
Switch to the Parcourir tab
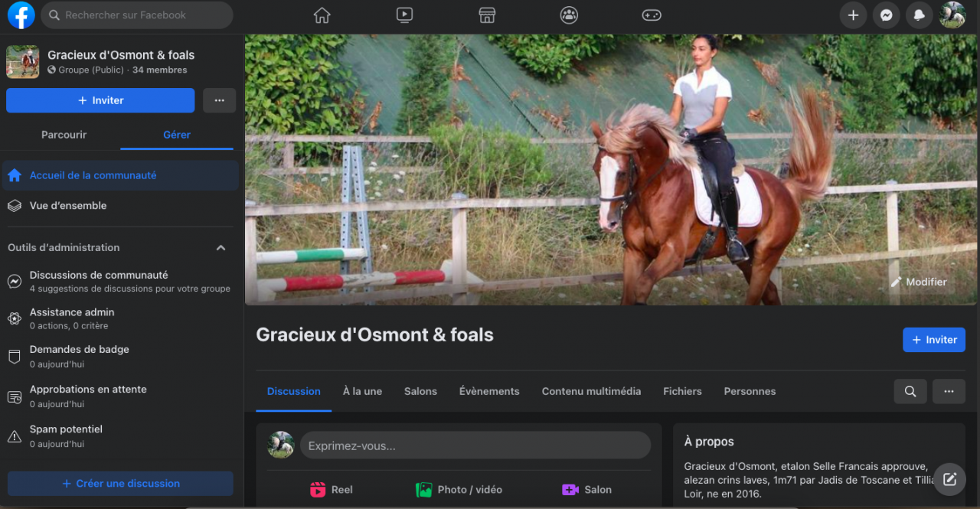pos(64,135)
